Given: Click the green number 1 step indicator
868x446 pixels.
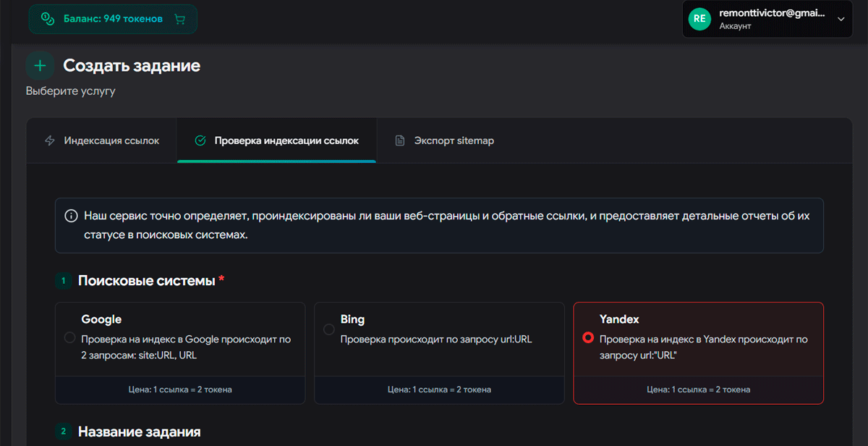Looking at the screenshot, I should 62,280.
